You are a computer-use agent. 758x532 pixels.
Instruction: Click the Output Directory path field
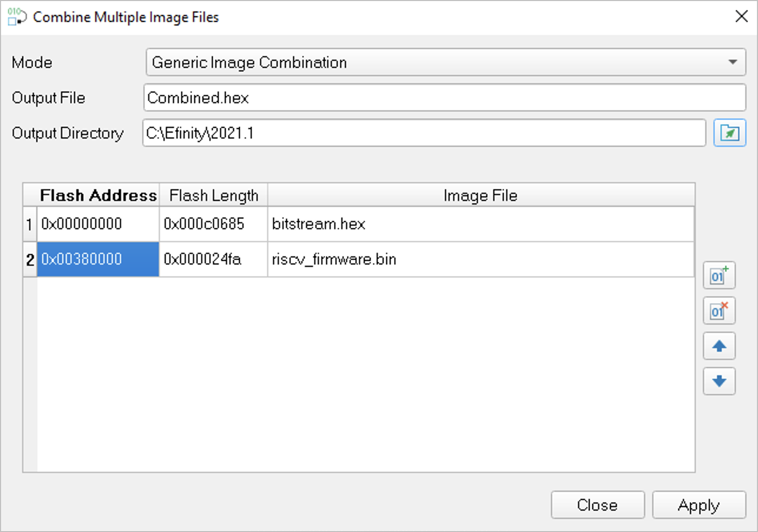point(424,133)
